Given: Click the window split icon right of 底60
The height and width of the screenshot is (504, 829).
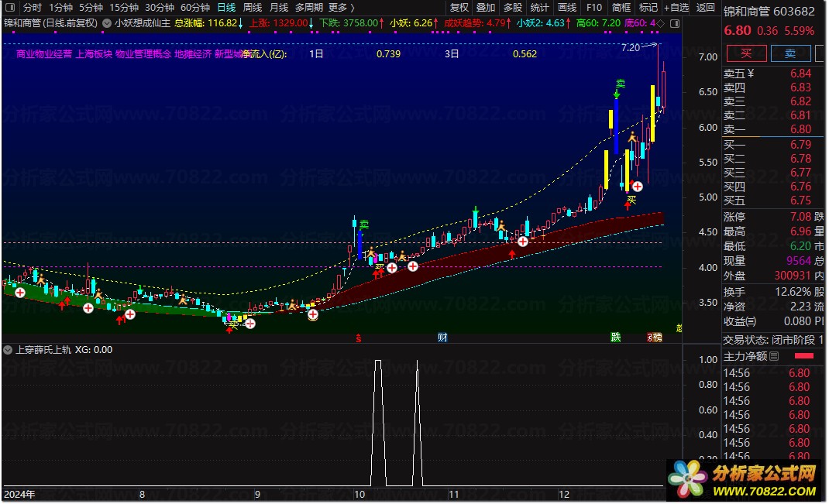Looking at the screenshot, I should tap(674, 23).
